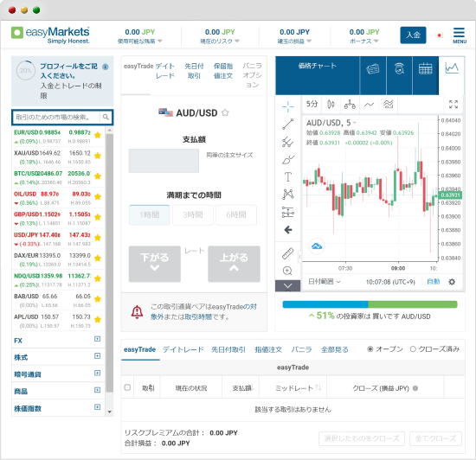Open the trading signals icon tab
The height and width of the screenshot is (460, 476).
pyautogui.click(x=399, y=69)
